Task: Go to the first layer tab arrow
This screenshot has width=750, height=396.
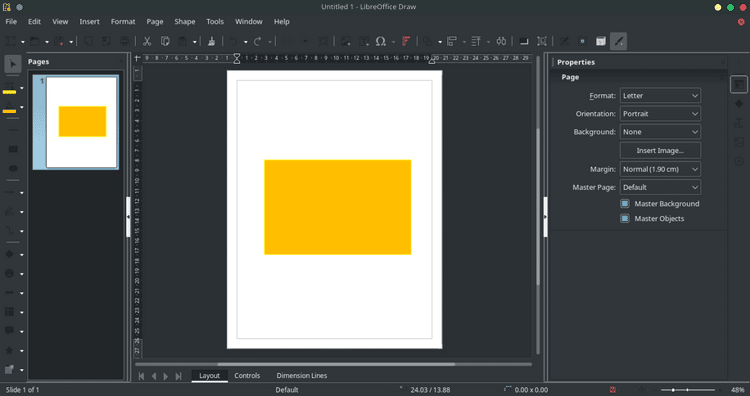Action: pyautogui.click(x=141, y=376)
